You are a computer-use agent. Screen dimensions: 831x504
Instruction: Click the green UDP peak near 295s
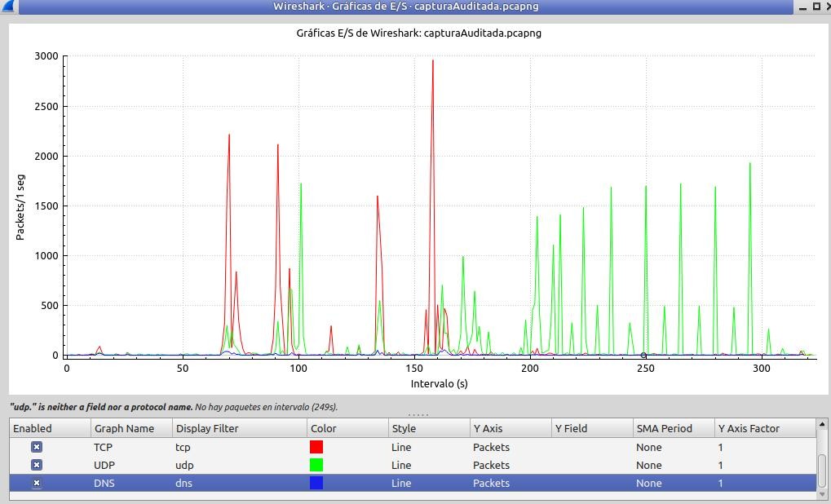pyautogui.click(x=750, y=164)
